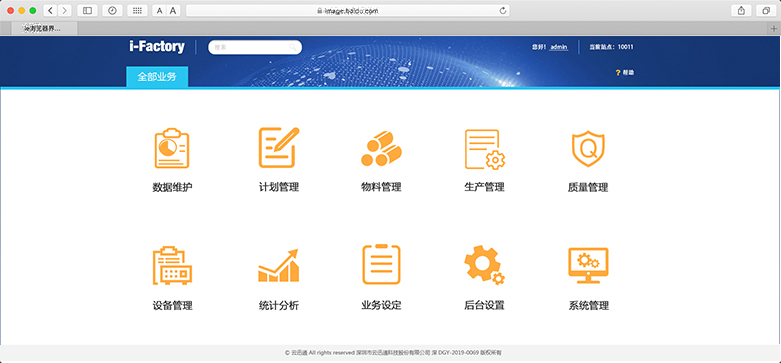Open the 后台设置 double gear icon

[485, 265]
